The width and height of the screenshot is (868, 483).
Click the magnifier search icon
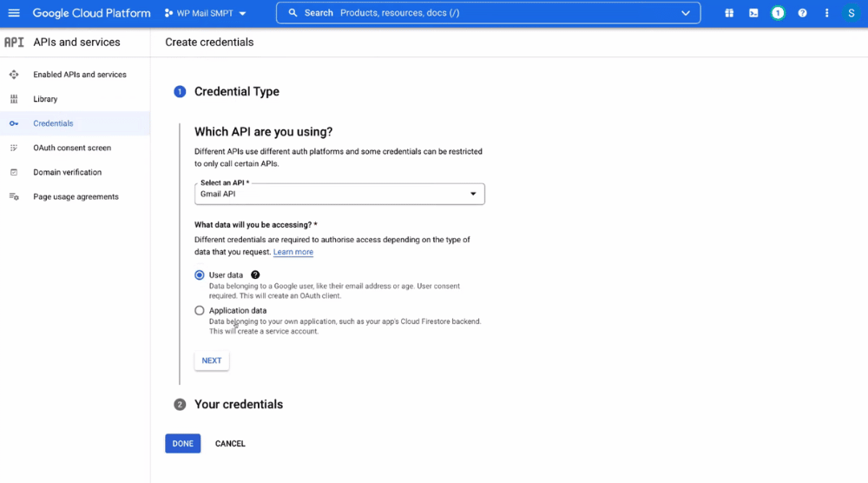pos(293,13)
